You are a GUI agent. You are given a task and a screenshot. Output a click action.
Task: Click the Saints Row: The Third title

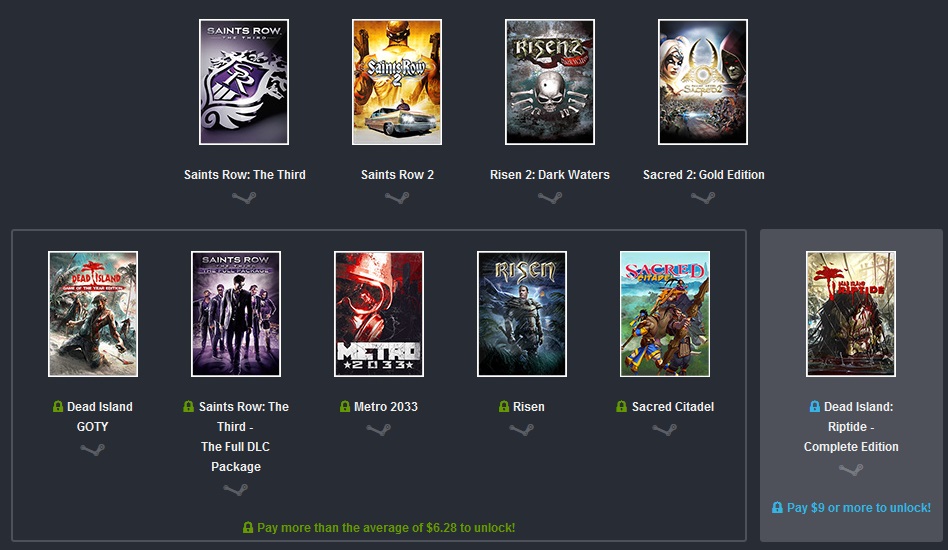coord(245,175)
